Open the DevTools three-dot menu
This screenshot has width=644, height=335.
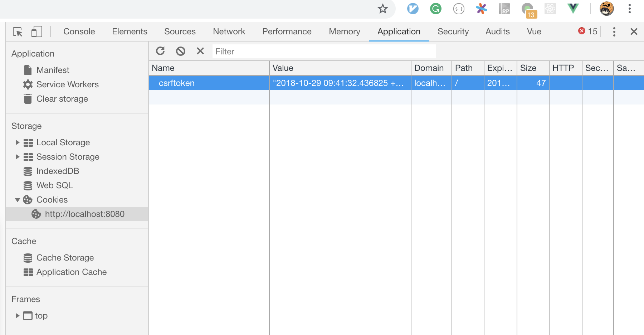pos(614,31)
